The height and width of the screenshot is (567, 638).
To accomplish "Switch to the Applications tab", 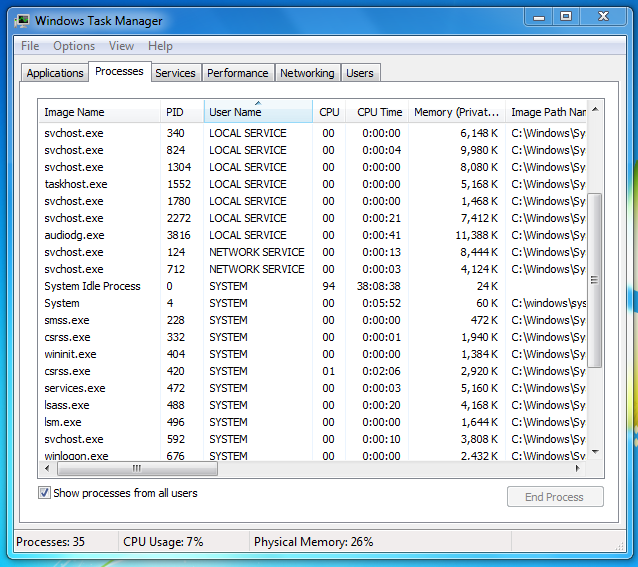I will tap(55, 73).
